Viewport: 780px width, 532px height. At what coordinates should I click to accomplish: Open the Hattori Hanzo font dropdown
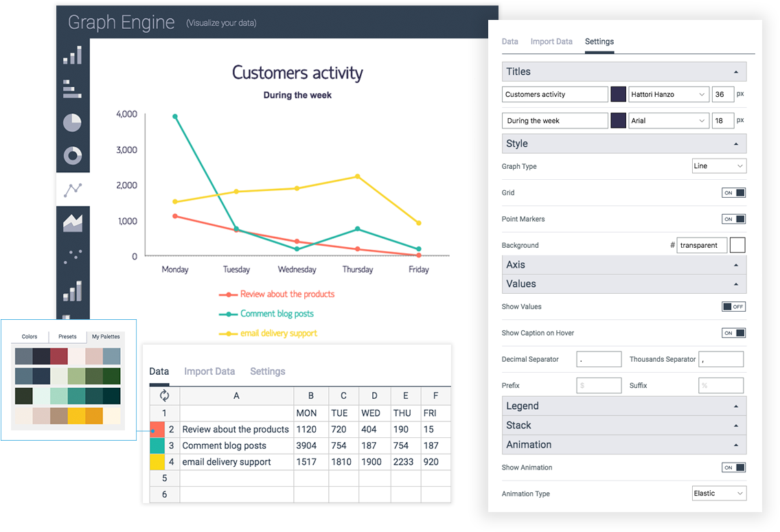tap(669, 95)
